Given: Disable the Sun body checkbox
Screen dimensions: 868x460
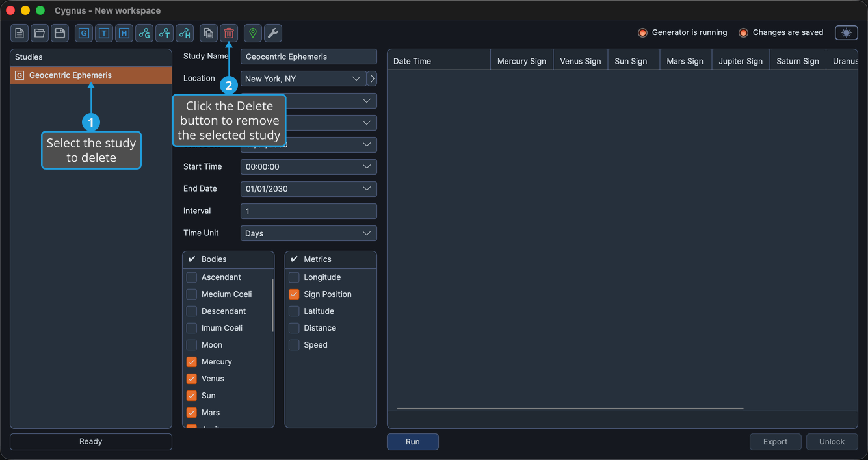Looking at the screenshot, I should point(192,396).
